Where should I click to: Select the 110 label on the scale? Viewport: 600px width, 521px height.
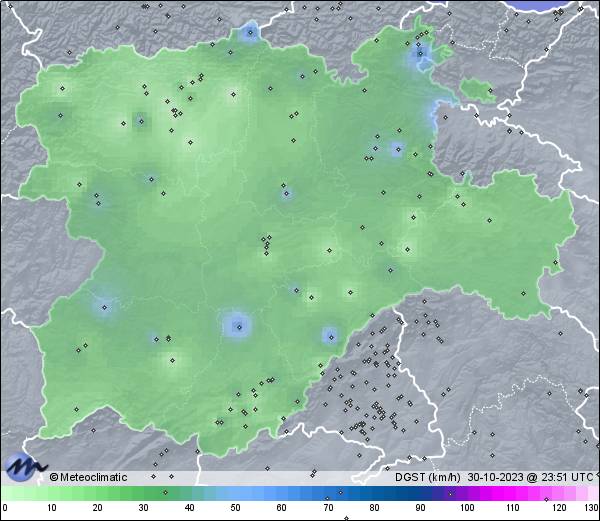pyautogui.click(x=513, y=508)
